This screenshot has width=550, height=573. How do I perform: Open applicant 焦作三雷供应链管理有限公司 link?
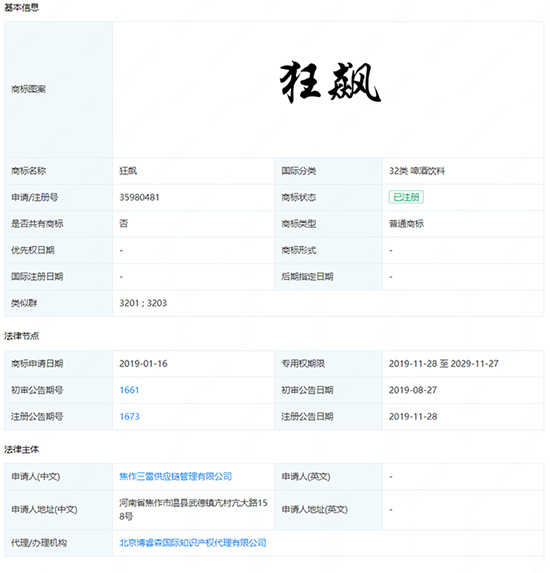[x=175, y=476]
